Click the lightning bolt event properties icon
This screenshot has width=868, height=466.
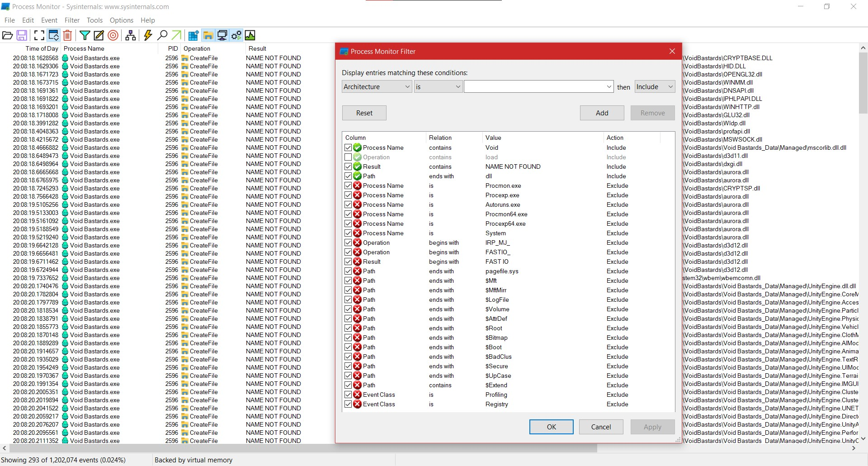148,35
